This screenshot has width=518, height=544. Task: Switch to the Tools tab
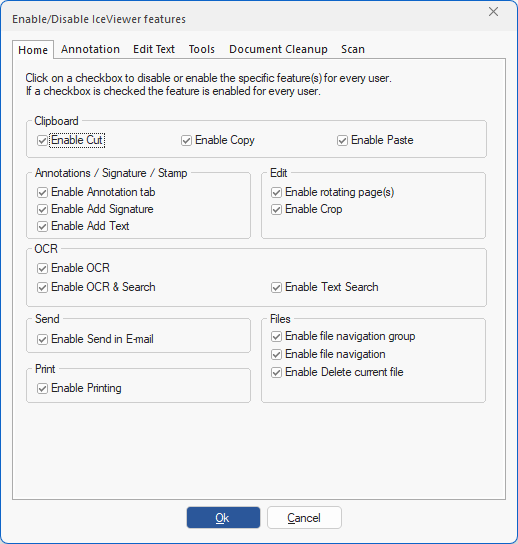[x=202, y=49]
